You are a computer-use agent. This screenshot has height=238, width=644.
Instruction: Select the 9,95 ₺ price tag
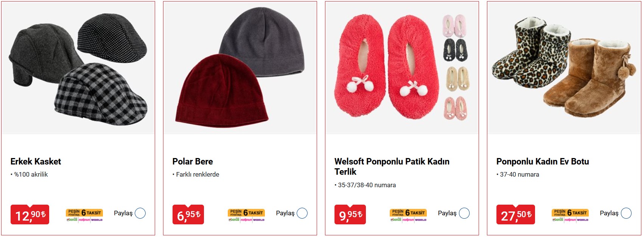tap(350, 215)
